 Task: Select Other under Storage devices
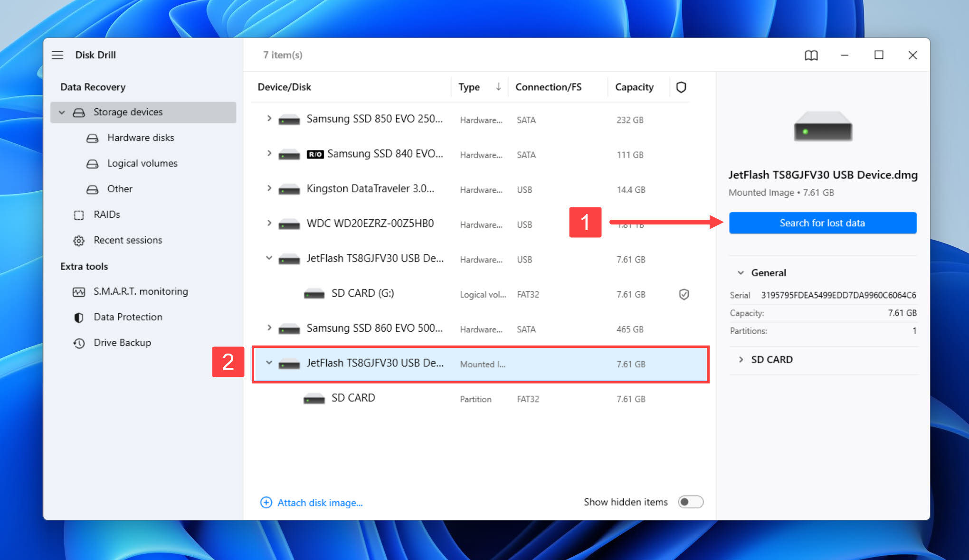pos(120,189)
